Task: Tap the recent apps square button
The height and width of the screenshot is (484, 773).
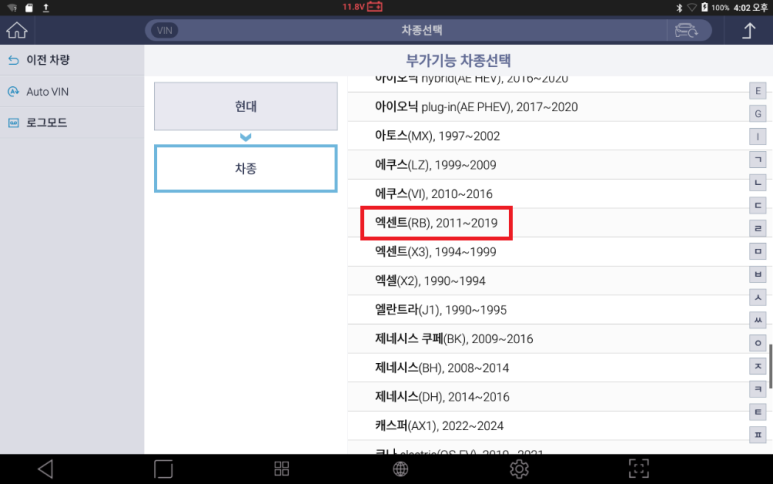Action: (x=163, y=469)
